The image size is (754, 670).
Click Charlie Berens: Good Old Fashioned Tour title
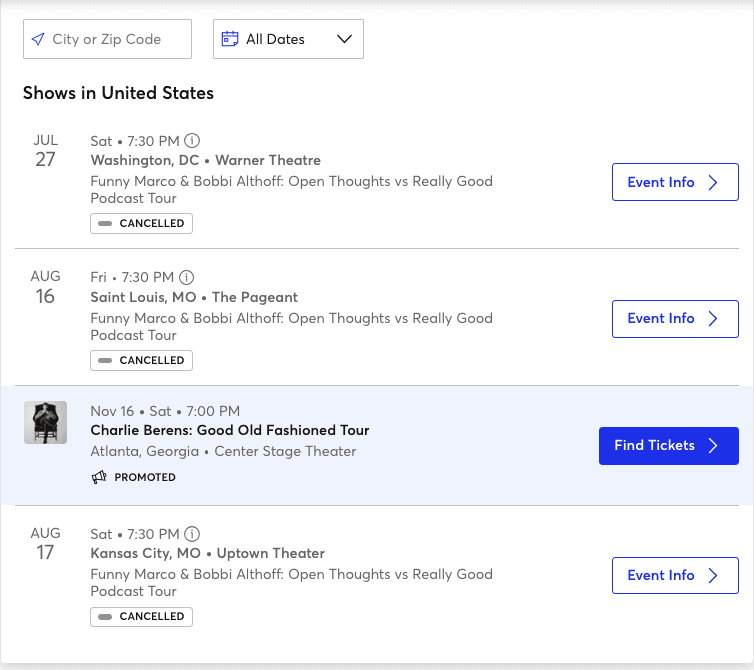[x=230, y=430]
